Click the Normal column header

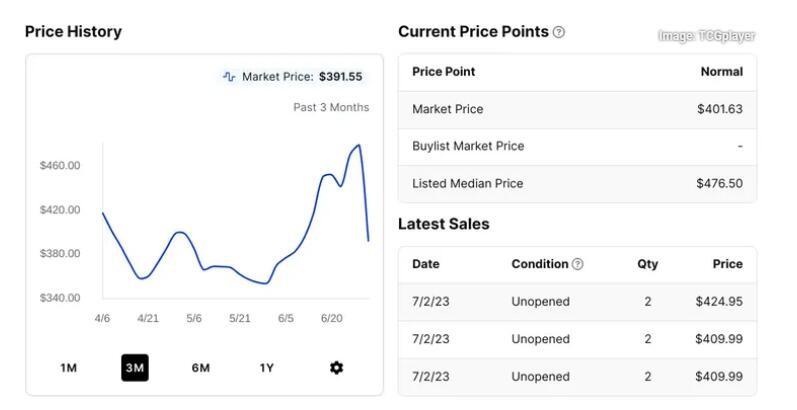(722, 72)
